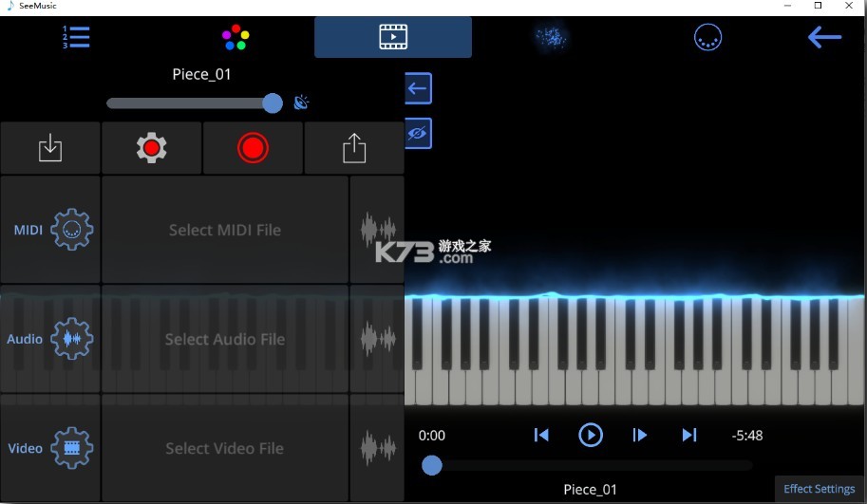Viewport: 867px width, 504px height.
Task: Click waveform icon in MIDI row
Action: pyautogui.click(x=378, y=230)
